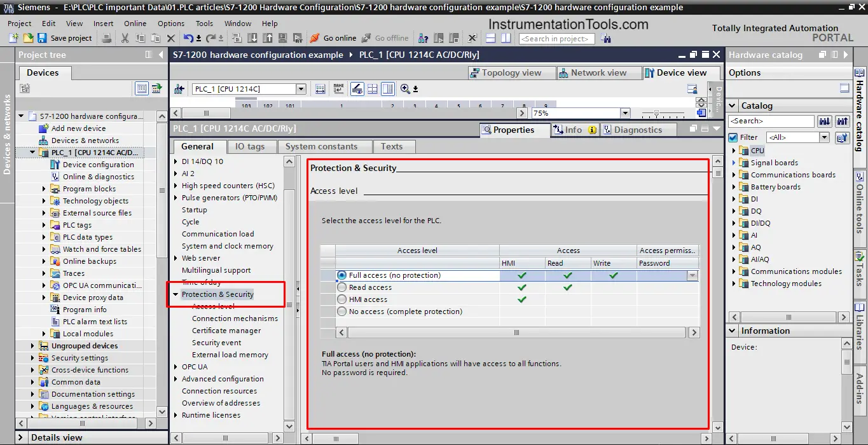Open the Project menu
This screenshot has width=868, height=445.
tap(20, 24)
